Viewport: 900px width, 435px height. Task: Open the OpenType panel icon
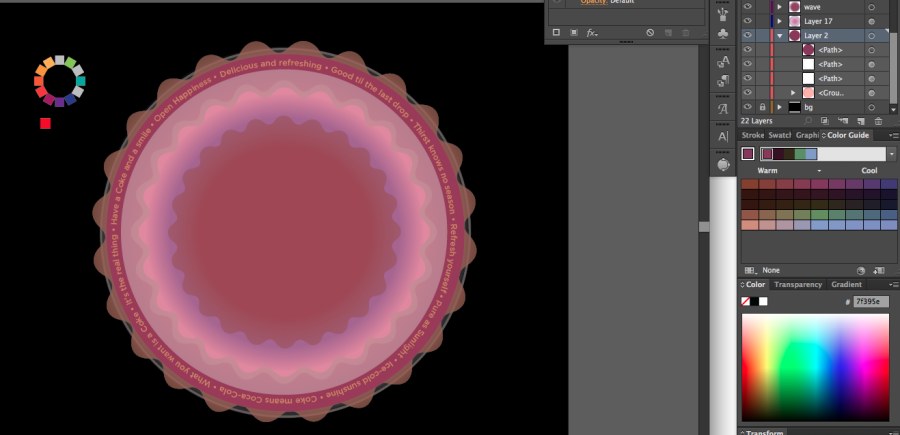click(x=723, y=109)
